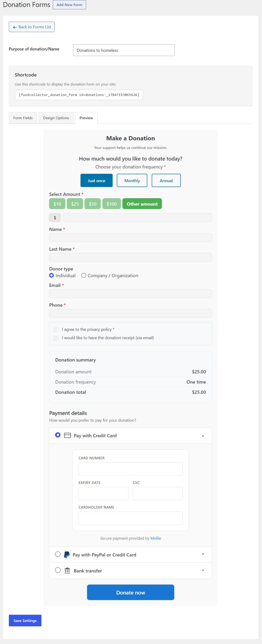
Task: Click the CVC field
Action: click(x=158, y=493)
